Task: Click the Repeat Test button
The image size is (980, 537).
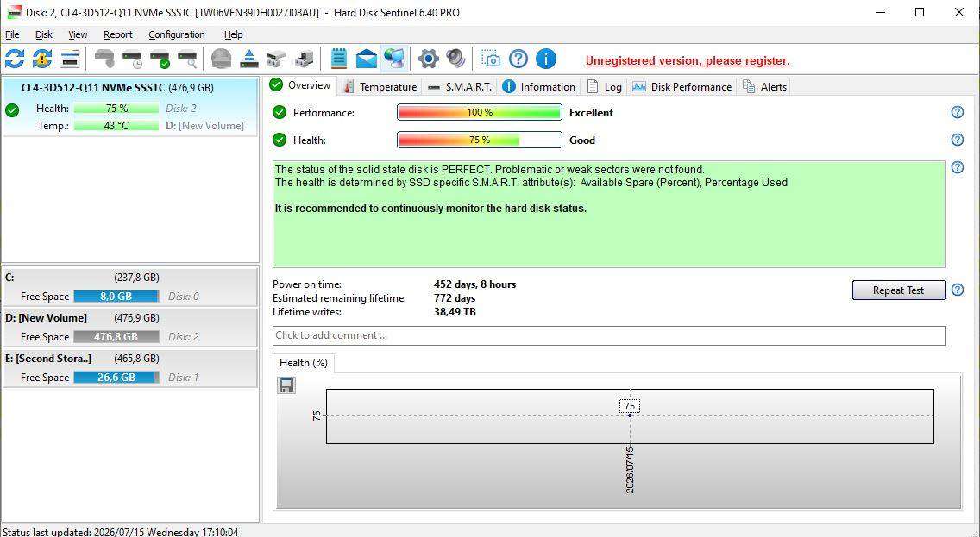Action: 899,290
